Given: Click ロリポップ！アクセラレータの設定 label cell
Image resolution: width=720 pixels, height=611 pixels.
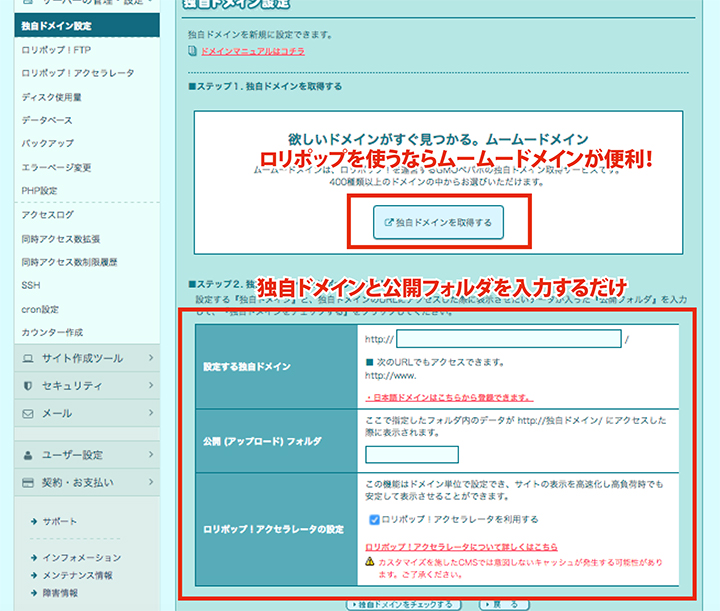Looking at the screenshot, I should [x=276, y=529].
